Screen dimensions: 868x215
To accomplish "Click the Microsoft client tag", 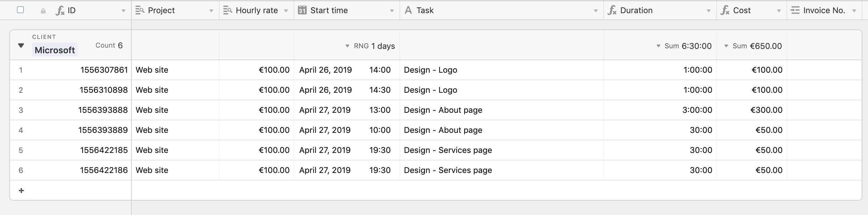I will pos(55,50).
